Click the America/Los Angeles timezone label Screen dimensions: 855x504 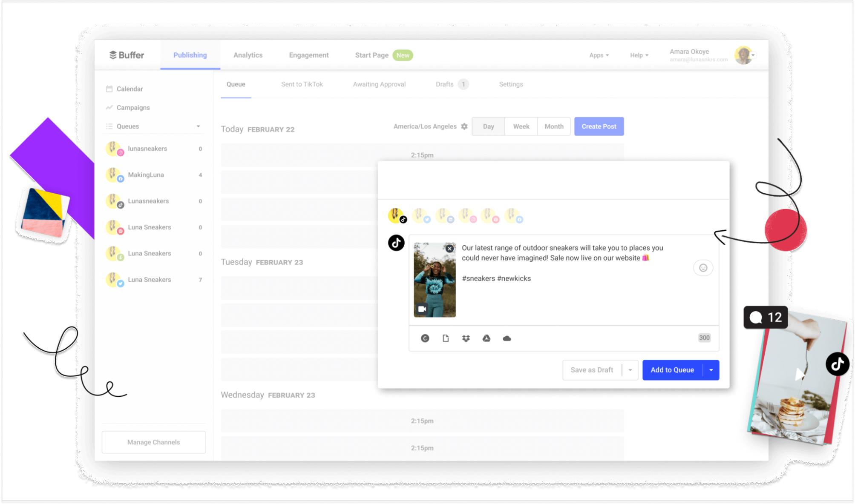click(x=425, y=126)
